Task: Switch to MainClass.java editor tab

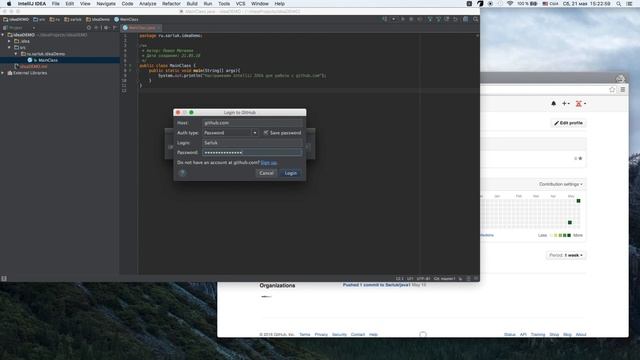Action: click(142, 28)
